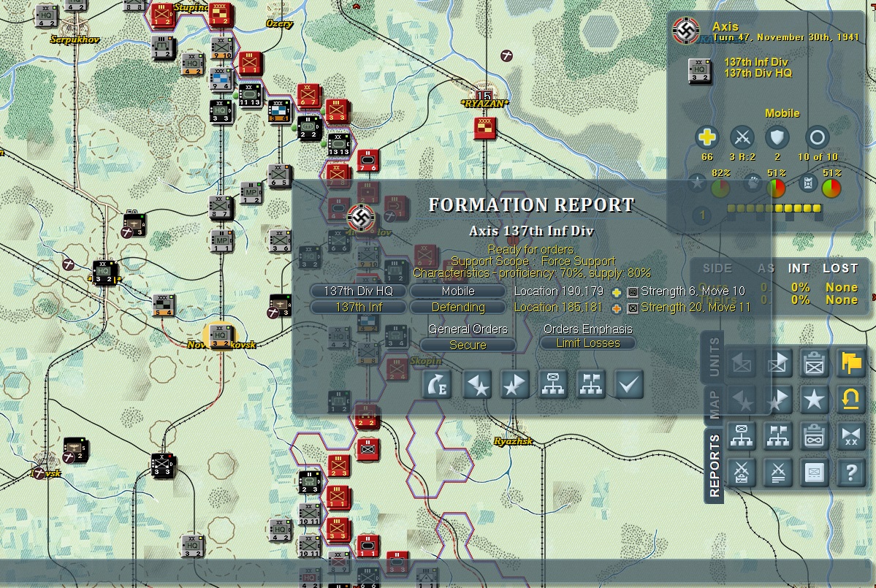
Task: Click the 137th Inf unit button
Action: [x=358, y=307]
